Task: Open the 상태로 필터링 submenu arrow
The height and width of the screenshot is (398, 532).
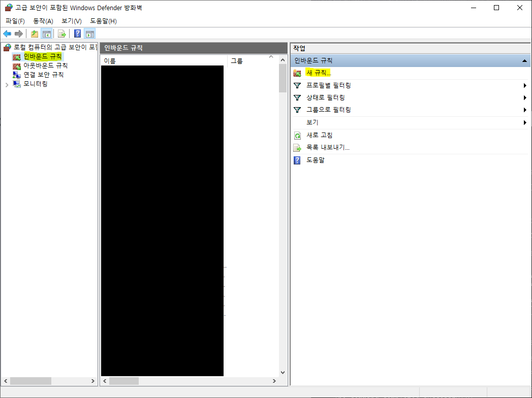Action: click(525, 97)
